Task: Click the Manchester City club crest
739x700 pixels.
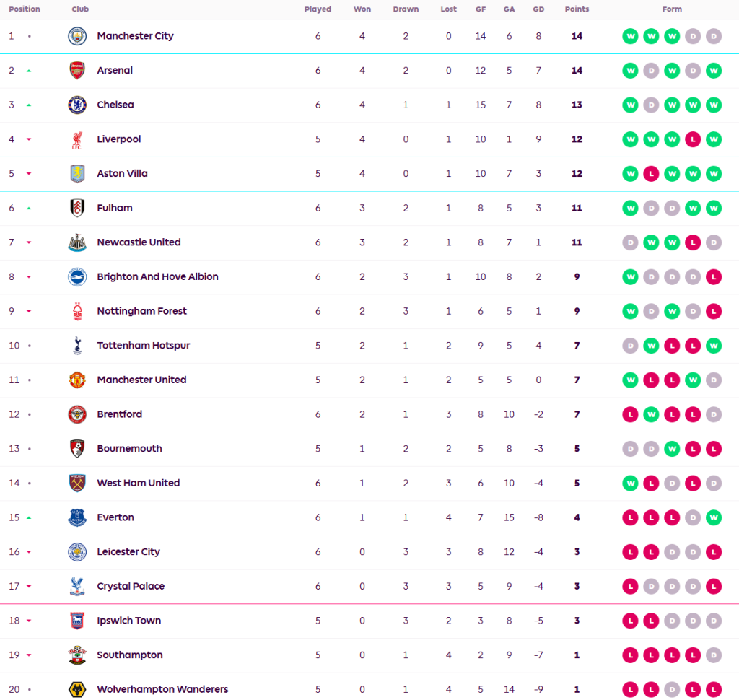Action: point(77,36)
